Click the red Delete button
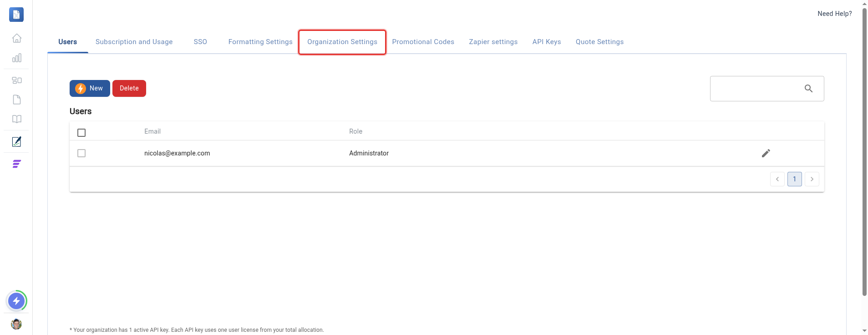This screenshot has width=868, height=335. [129, 88]
